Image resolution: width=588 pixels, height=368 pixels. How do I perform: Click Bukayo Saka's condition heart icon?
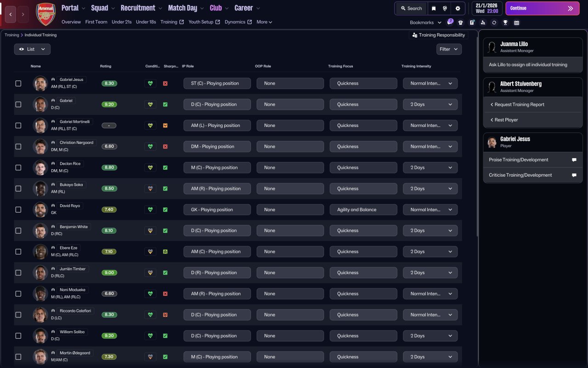[x=150, y=189]
